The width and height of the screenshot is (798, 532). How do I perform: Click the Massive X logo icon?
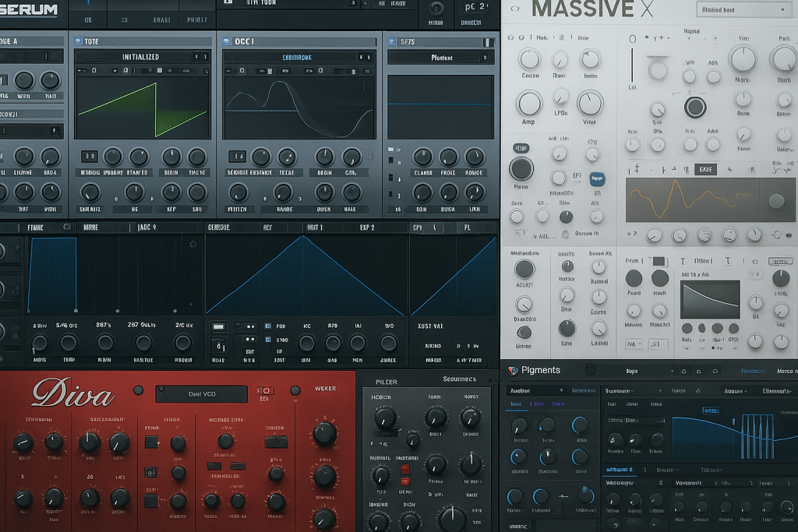(515, 9)
